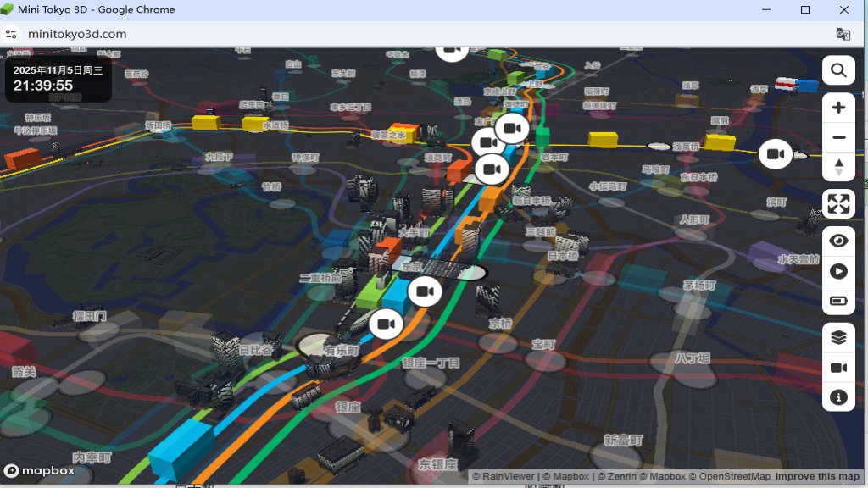The image size is (868, 488).
Task: Click the translate page icon
Action: (x=843, y=34)
